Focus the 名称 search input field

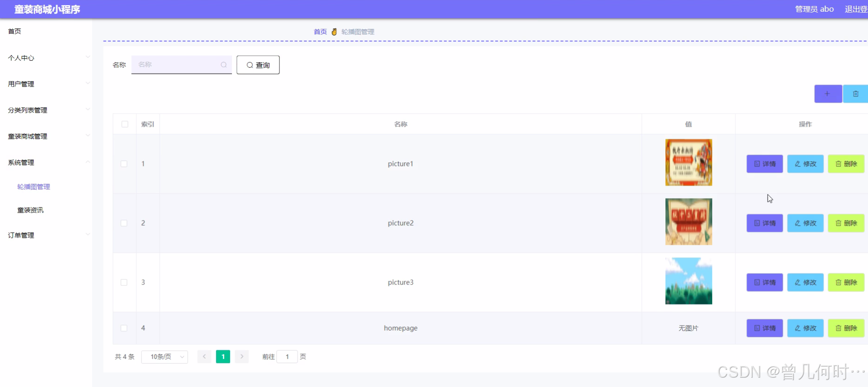182,65
